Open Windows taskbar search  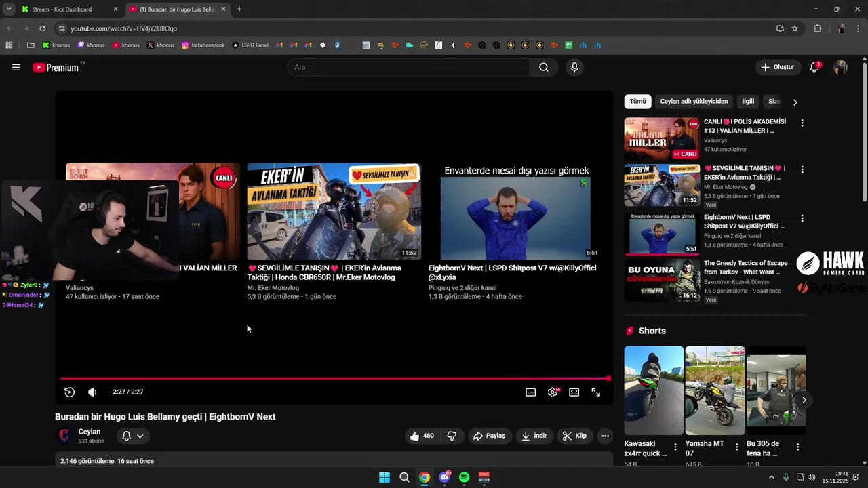[404, 477]
